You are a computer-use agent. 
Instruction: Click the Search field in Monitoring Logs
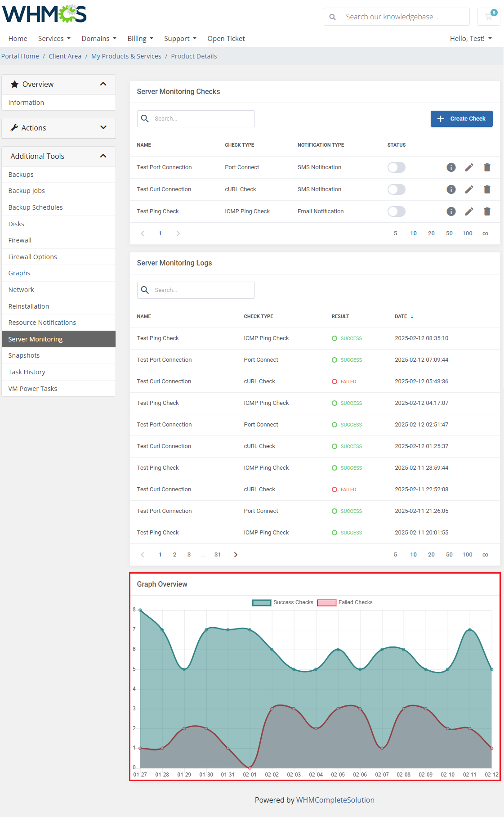(196, 290)
